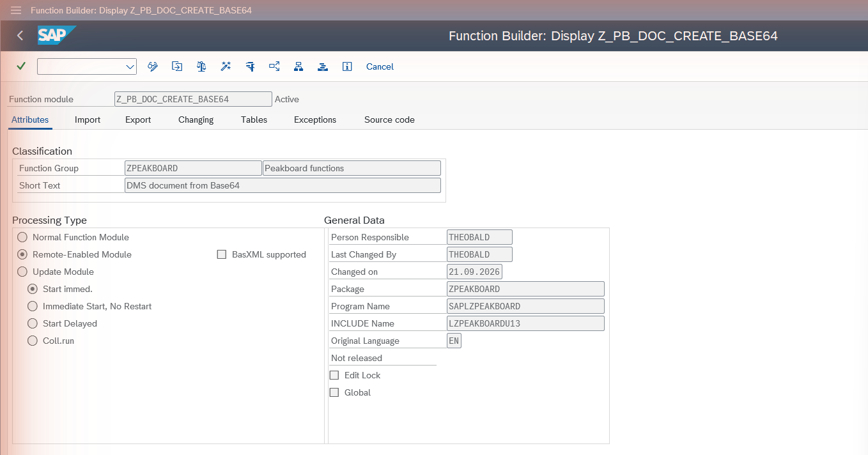Open the hamburger menu in title bar
This screenshot has height=455, width=868.
tap(16, 10)
